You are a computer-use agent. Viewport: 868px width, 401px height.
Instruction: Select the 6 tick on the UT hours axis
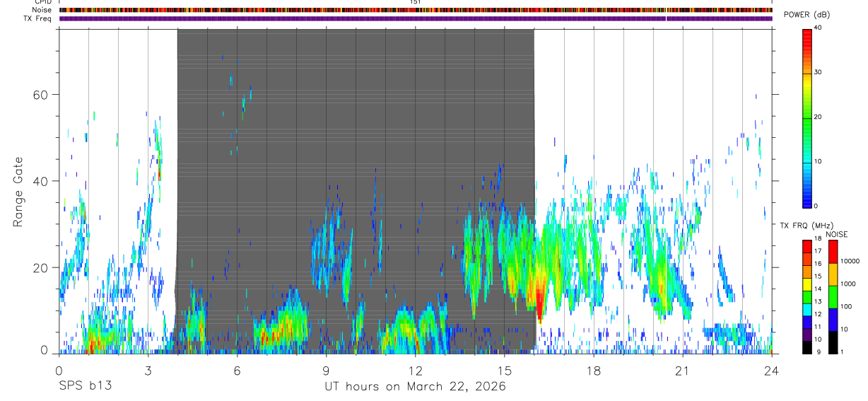click(237, 370)
